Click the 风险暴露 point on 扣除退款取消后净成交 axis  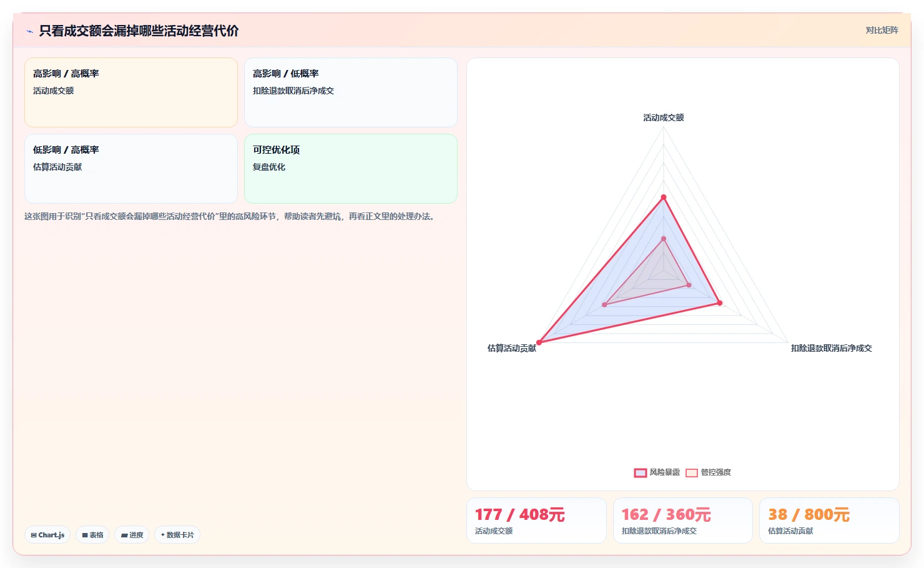(x=720, y=303)
